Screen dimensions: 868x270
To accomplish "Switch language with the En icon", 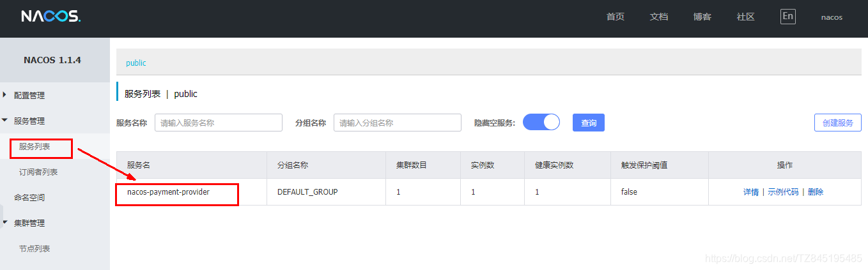I will 788,17.
